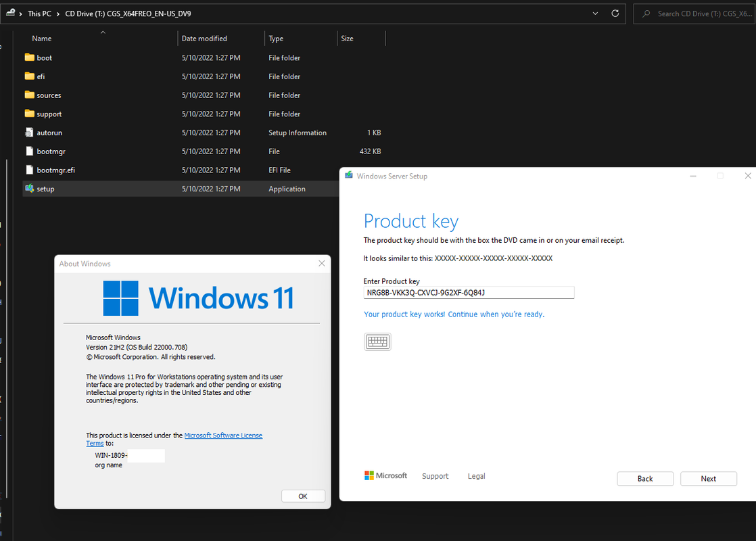Click the support folder icon
The height and width of the screenshot is (541, 756).
[x=29, y=114]
